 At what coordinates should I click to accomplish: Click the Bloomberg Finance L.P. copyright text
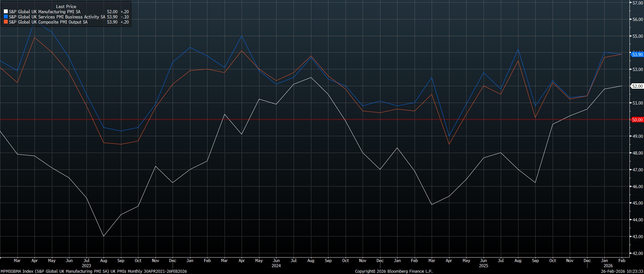[394, 271]
